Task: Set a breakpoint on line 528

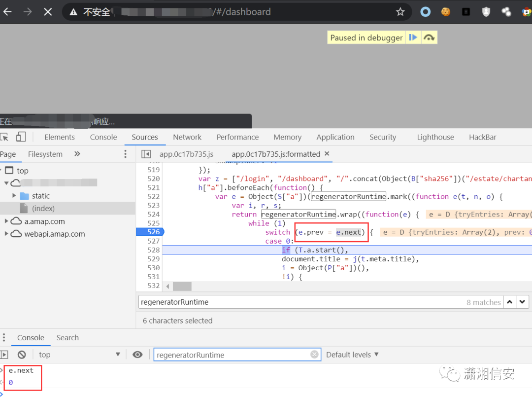Action: [x=153, y=250]
